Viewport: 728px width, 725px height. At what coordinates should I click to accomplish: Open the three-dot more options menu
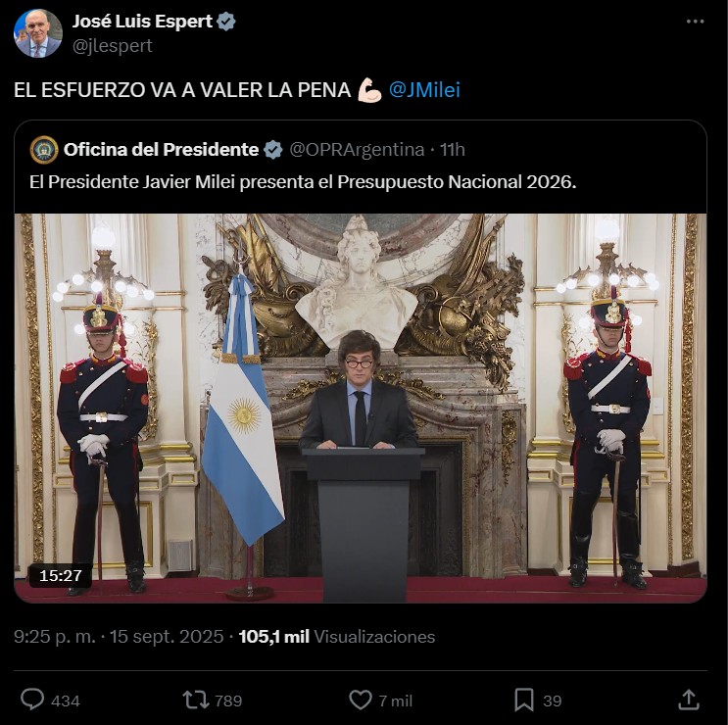695,22
